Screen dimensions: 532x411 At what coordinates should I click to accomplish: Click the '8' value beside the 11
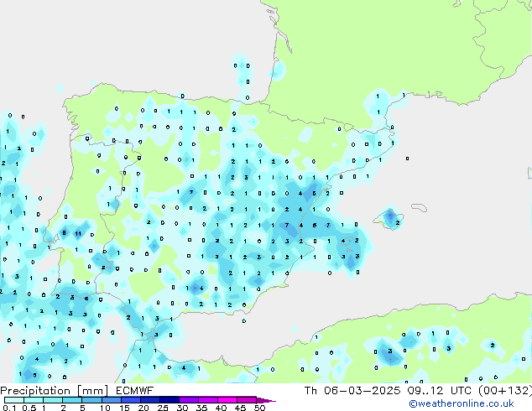[x=64, y=232]
